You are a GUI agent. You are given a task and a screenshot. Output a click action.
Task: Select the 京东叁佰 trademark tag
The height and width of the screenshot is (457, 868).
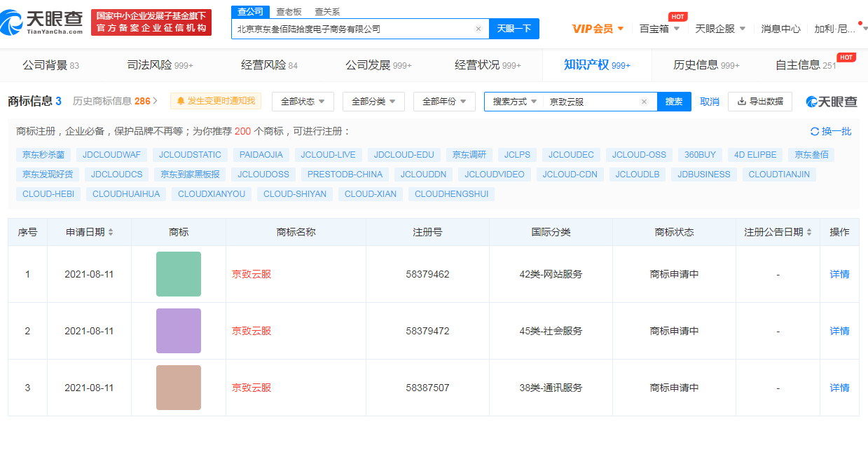(x=812, y=155)
